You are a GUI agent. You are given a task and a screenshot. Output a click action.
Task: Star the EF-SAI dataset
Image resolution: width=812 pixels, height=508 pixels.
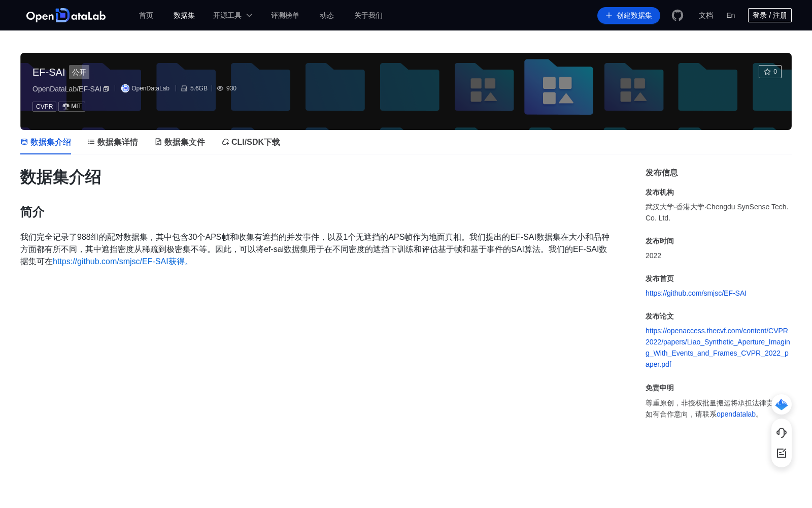[770, 72]
